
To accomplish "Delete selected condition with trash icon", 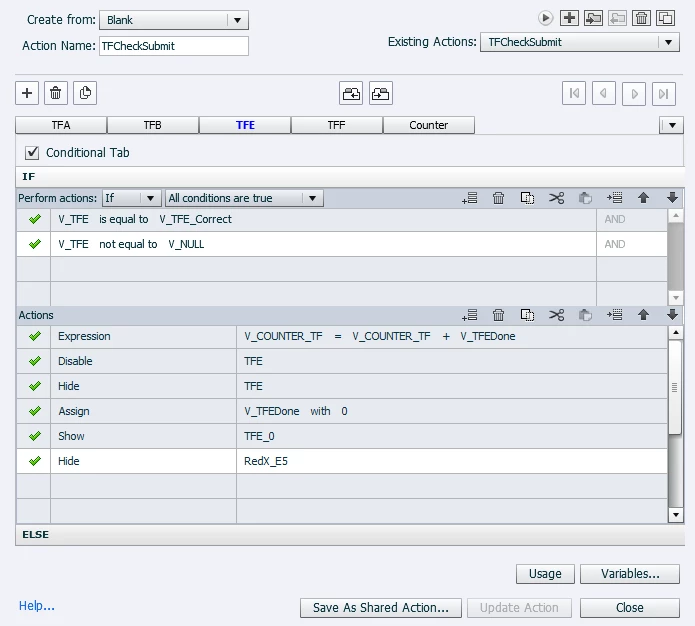I will coord(499,198).
